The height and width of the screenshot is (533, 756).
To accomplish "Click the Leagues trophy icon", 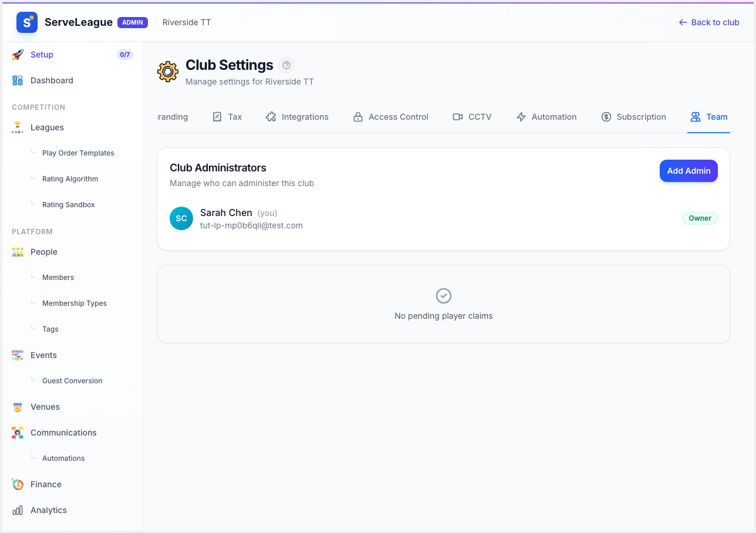I will tap(18, 127).
